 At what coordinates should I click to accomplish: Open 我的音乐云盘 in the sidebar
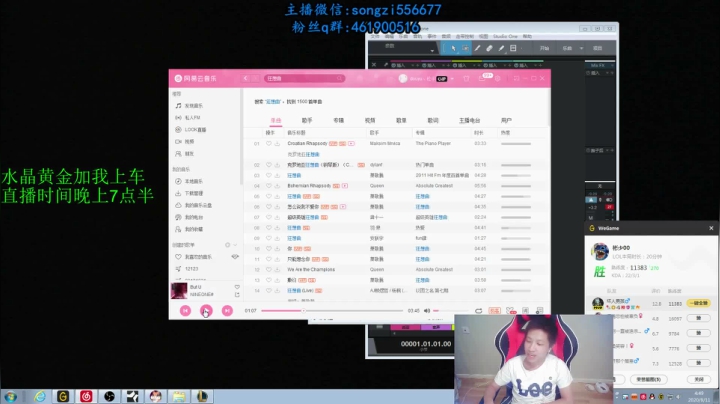(x=193, y=205)
